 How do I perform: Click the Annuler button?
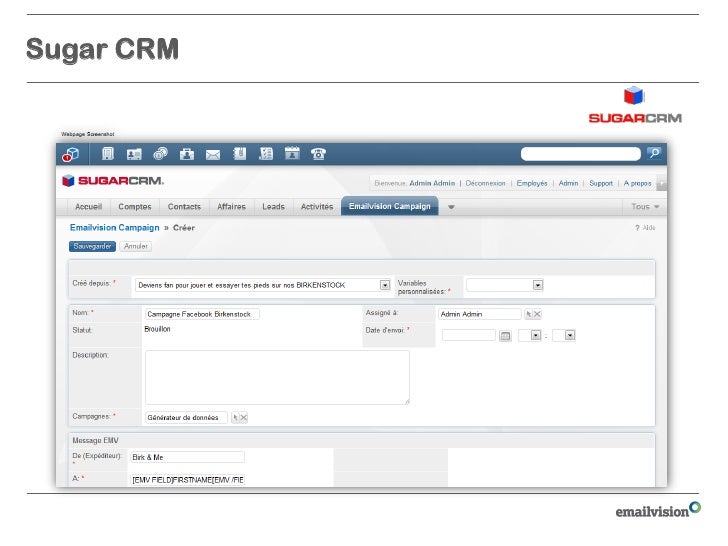(136, 246)
